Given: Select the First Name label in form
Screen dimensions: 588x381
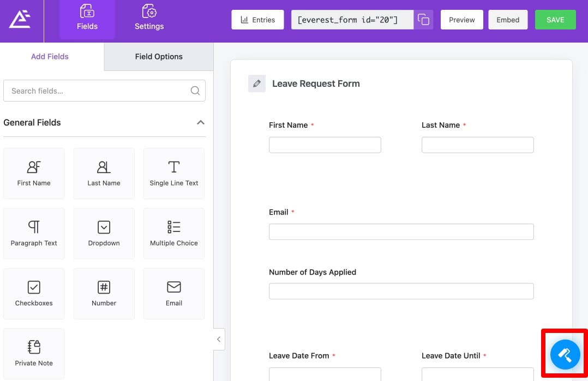Looking at the screenshot, I should tap(289, 125).
